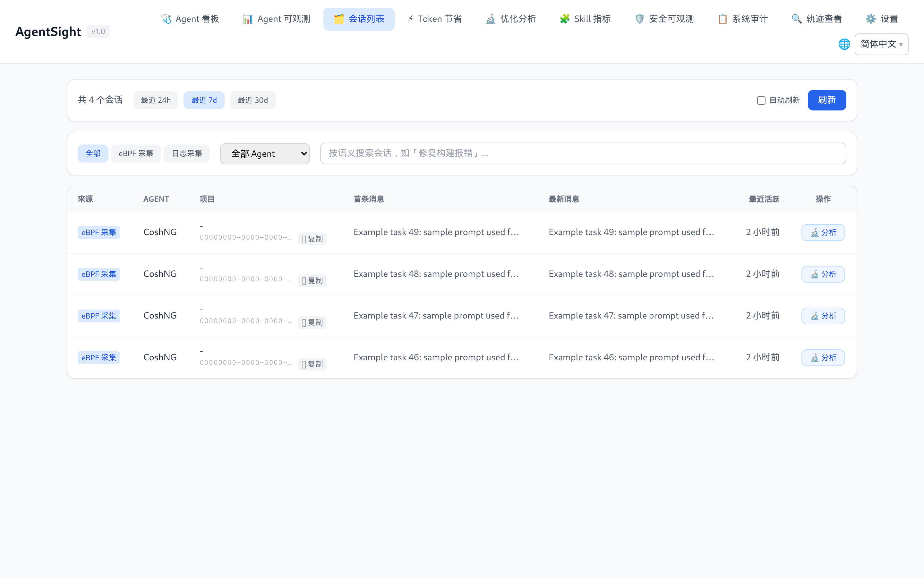Click the 会话列表 folder icon
Screen dimensions: 924x578
point(339,19)
